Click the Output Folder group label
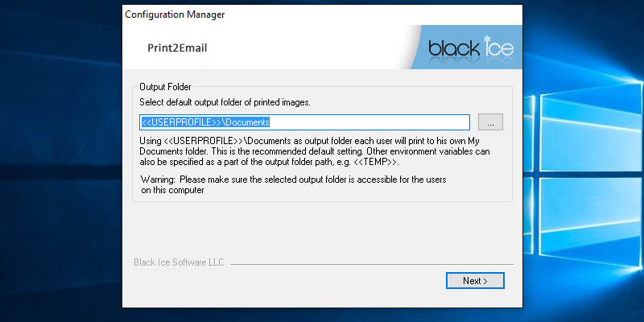Viewport: 644px width, 322px height. [x=165, y=86]
